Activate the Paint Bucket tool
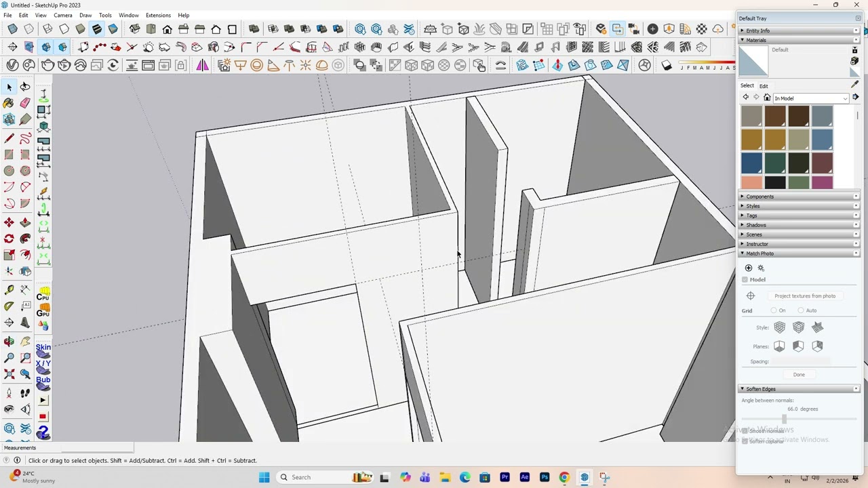This screenshot has height=488, width=868. pos(9,103)
